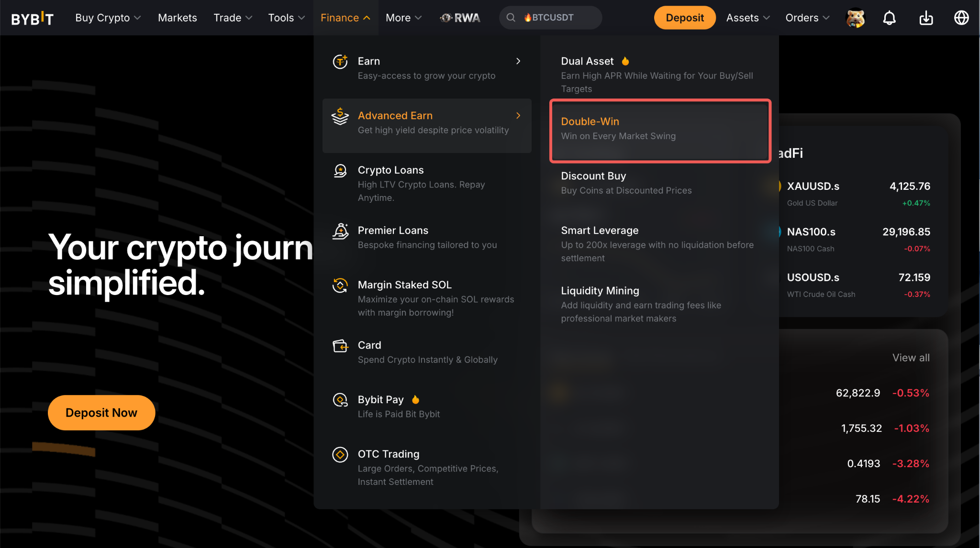Screen dimensions: 980x548
Task: Click the Bybit Pay icon
Action: click(x=340, y=400)
